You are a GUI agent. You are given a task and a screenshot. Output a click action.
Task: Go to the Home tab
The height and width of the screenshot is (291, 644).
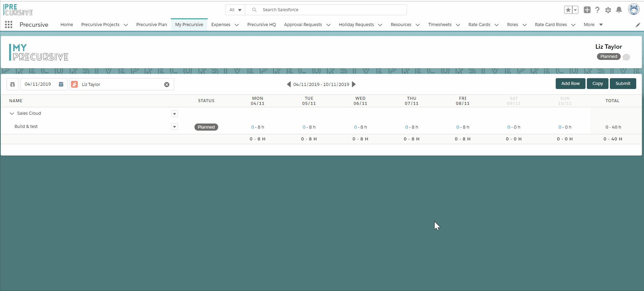[x=67, y=24]
